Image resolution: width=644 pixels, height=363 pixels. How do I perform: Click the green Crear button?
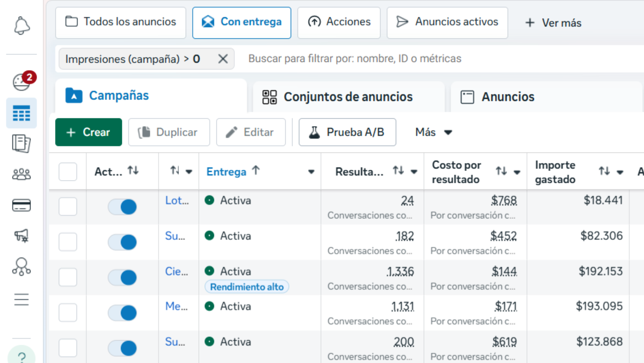[89, 132]
